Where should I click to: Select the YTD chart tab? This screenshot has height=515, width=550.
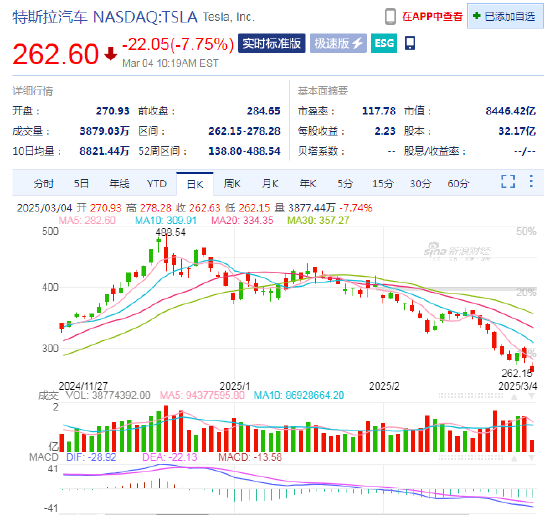point(156,183)
